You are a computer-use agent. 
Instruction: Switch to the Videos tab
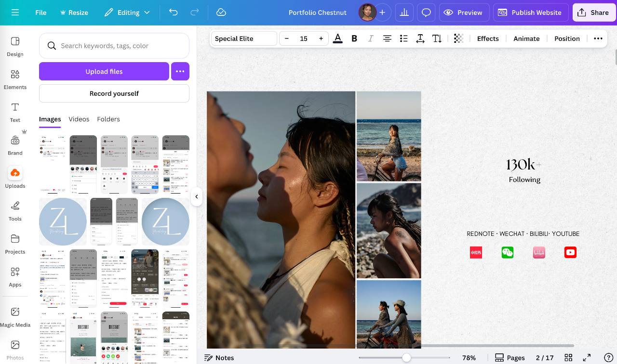[x=79, y=119]
